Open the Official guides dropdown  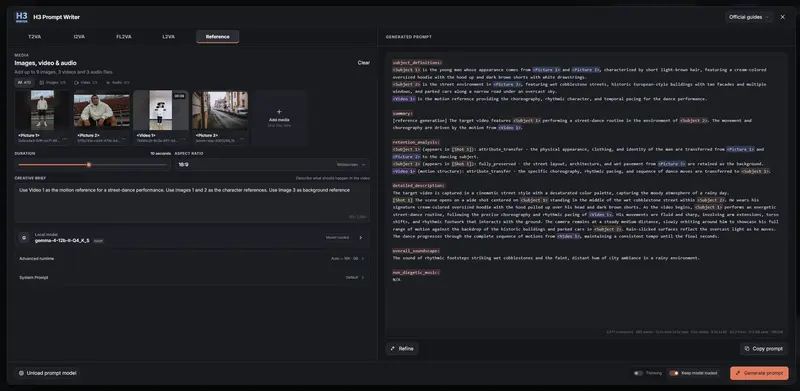coord(748,17)
